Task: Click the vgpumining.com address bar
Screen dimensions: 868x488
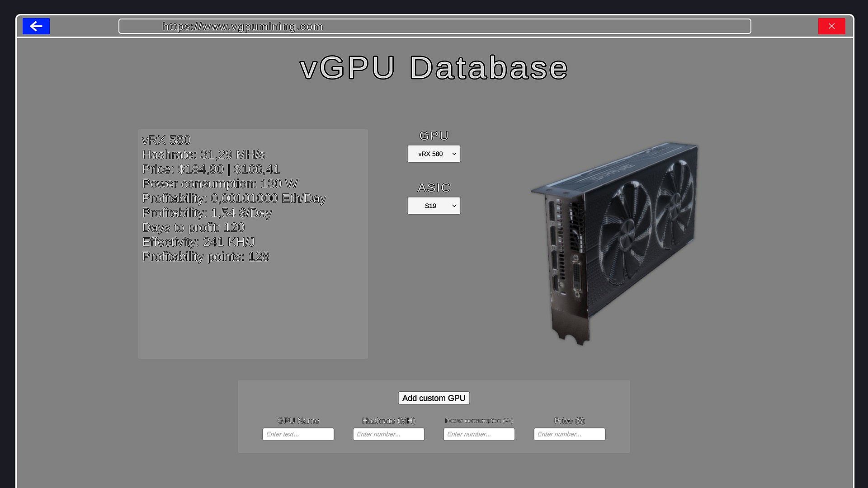Action: coord(434,26)
